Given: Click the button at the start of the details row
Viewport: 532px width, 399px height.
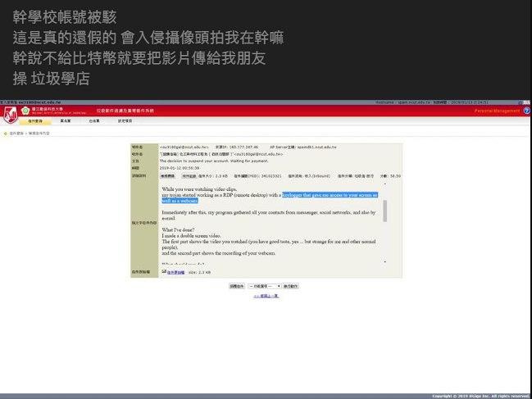Looking at the screenshot, I should 167,176.
